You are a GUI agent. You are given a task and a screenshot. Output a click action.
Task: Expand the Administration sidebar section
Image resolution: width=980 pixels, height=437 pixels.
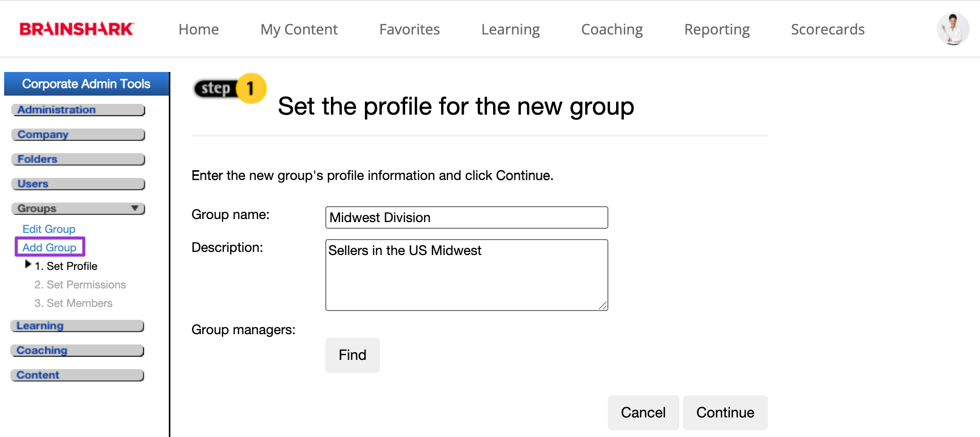tap(78, 110)
